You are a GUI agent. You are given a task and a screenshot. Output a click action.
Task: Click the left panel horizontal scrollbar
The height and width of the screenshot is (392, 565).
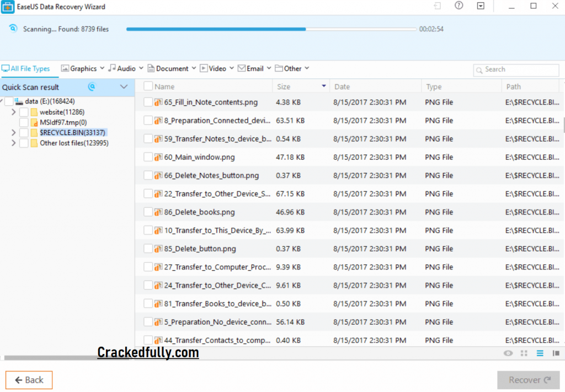point(67,358)
